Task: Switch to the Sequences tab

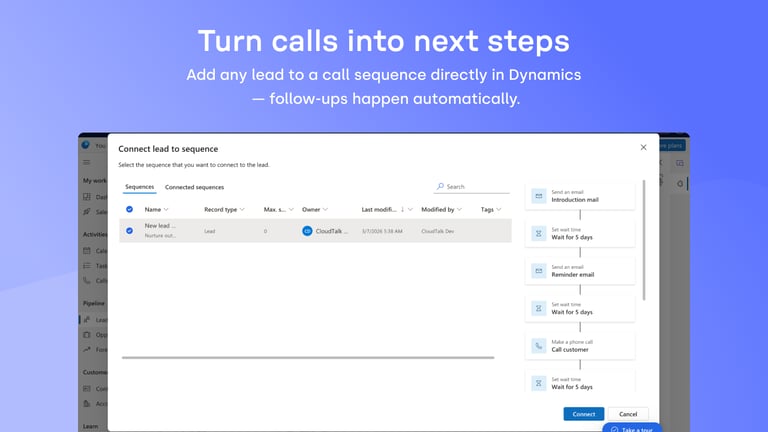Action: coord(140,187)
